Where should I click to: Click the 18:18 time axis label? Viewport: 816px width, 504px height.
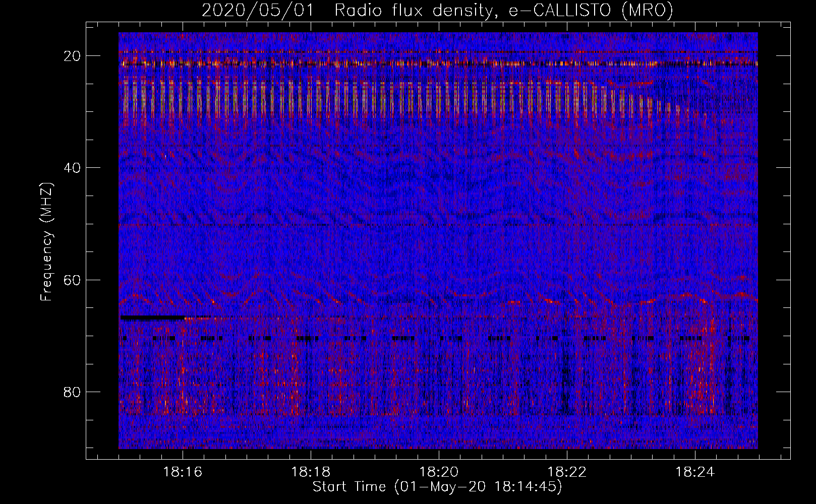pyautogui.click(x=311, y=472)
